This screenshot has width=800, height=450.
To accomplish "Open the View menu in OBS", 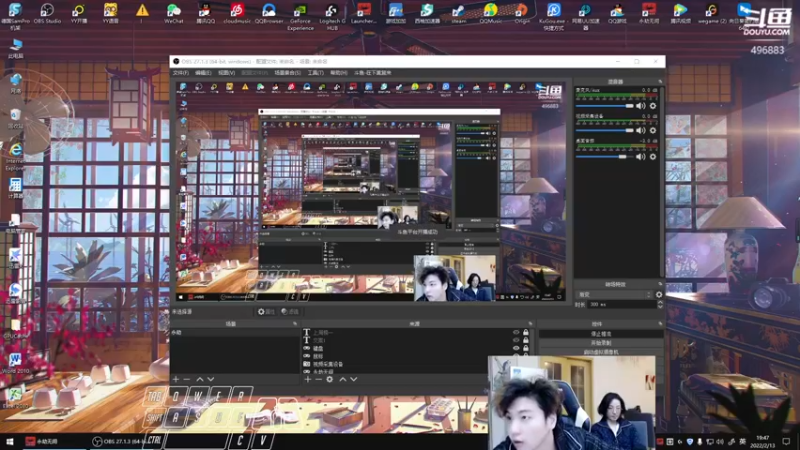I will click(226, 73).
